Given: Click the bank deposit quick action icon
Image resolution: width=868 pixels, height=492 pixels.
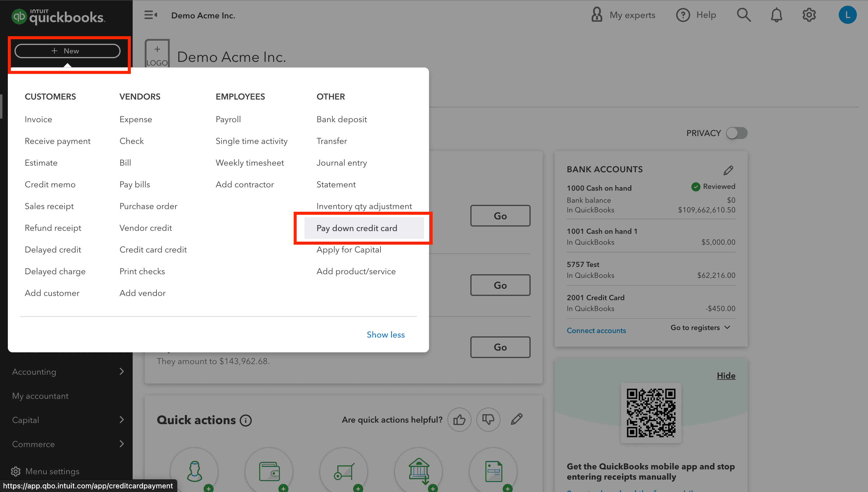Looking at the screenshot, I should tap(418, 470).
